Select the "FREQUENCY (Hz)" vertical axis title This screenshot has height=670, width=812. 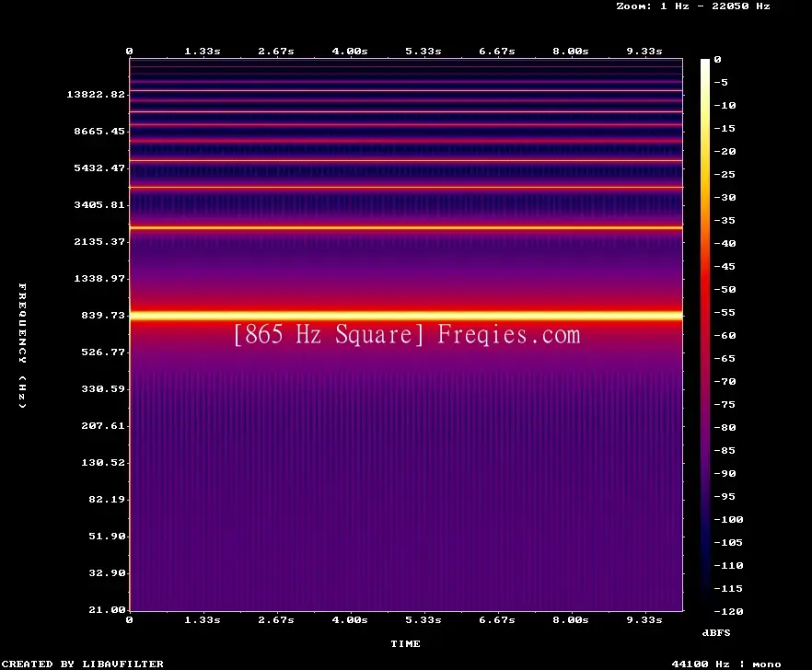tap(22, 345)
